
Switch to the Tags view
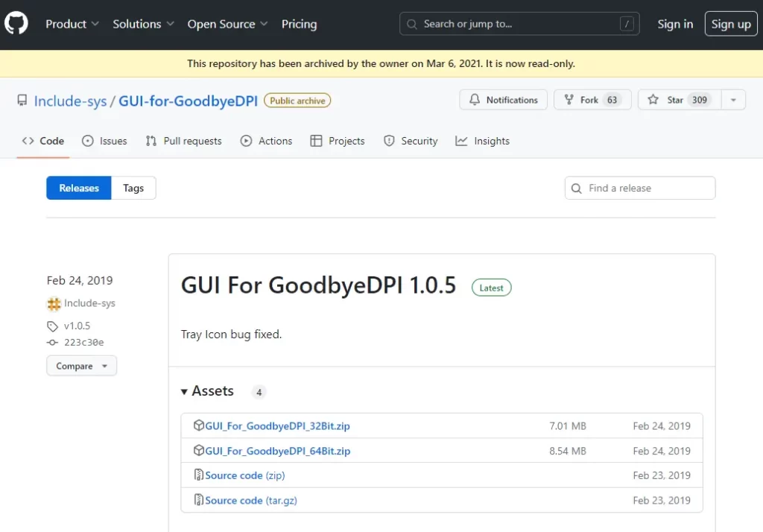click(x=133, y=188)
